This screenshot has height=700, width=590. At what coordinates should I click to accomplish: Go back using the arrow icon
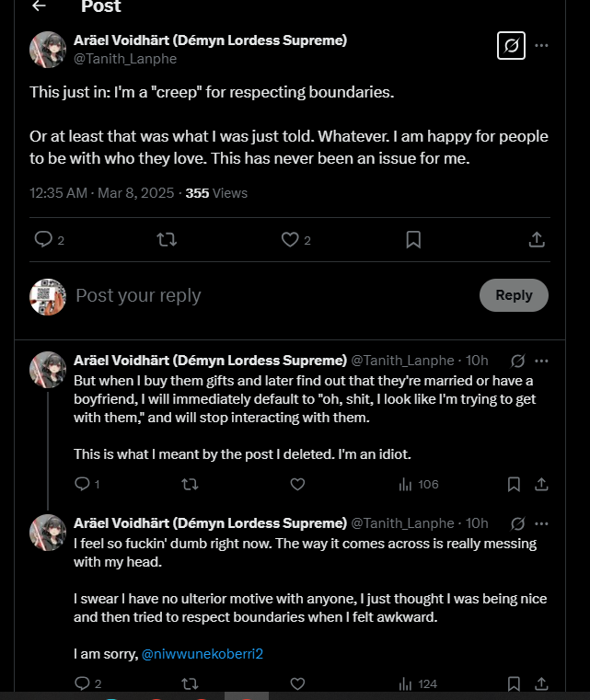coord(40,6)
